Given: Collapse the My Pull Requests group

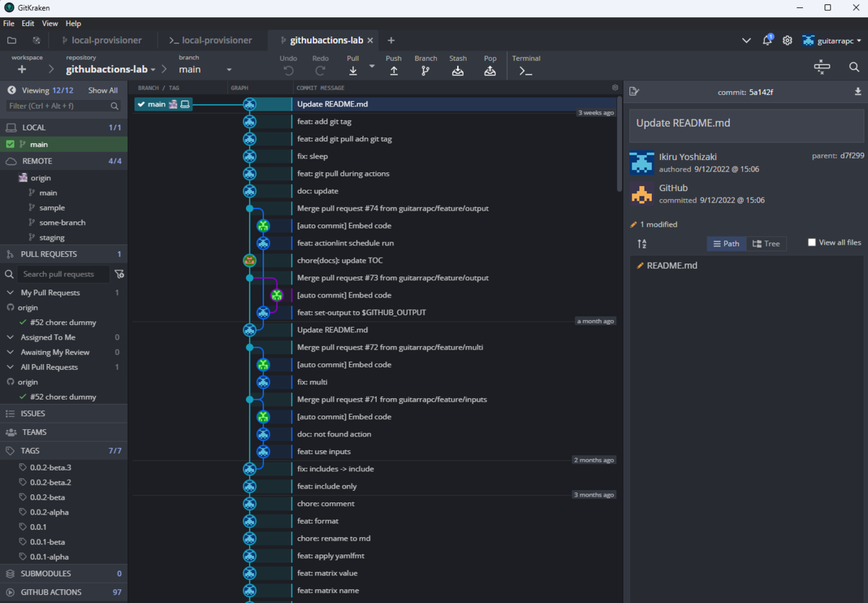Looking at the screenshot, I should [10, 292].
